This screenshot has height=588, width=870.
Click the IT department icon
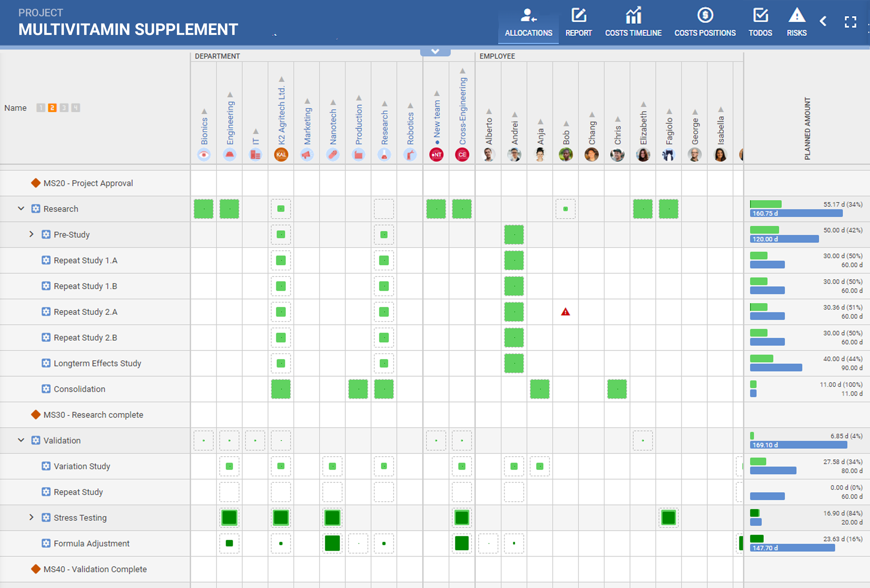coord(255,155)
